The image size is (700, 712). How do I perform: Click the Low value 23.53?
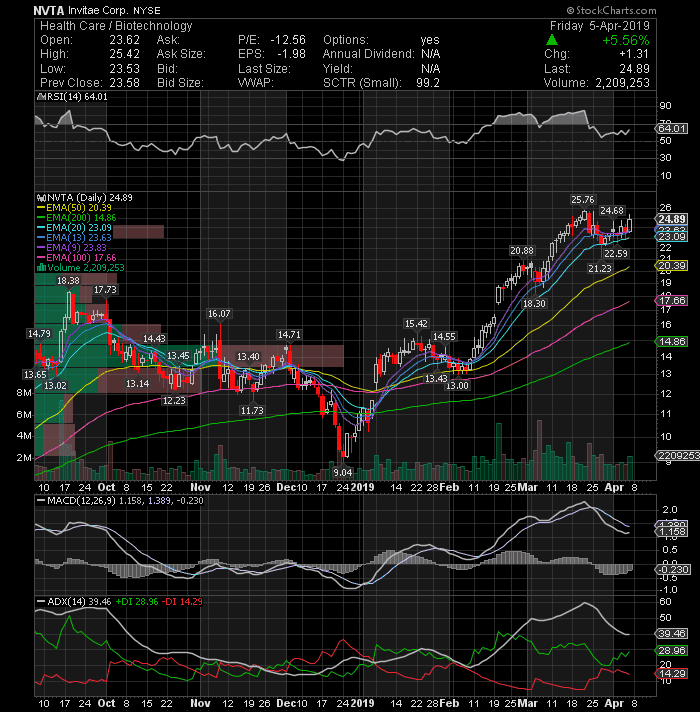[124, 69]
